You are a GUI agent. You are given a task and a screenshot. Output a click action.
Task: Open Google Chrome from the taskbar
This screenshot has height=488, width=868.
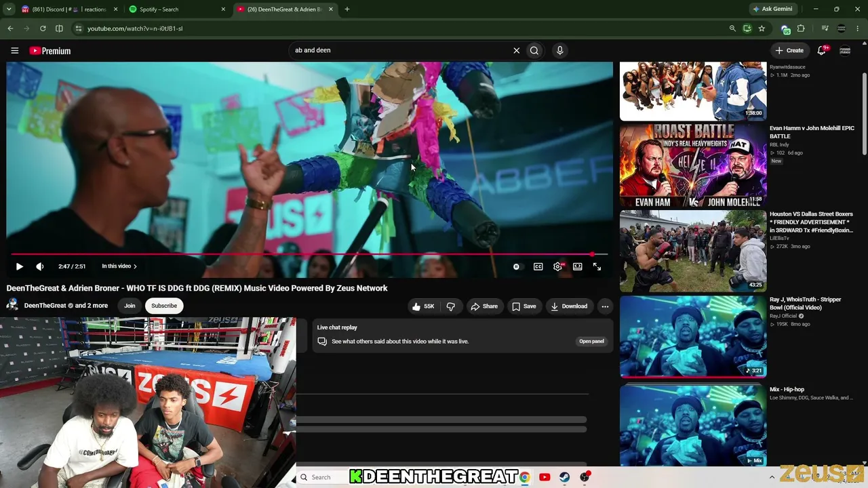524,477
